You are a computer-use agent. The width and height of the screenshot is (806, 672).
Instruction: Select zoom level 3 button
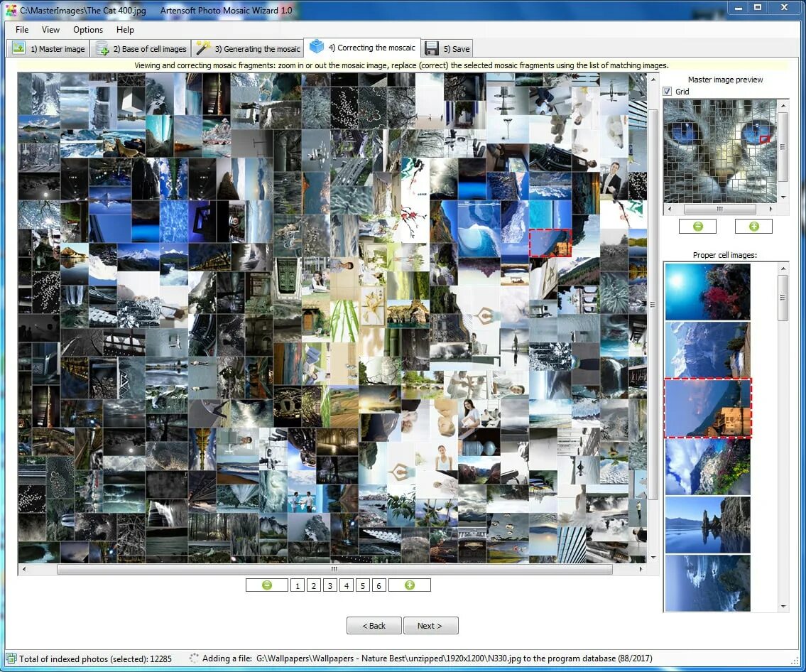coord(330,585)
